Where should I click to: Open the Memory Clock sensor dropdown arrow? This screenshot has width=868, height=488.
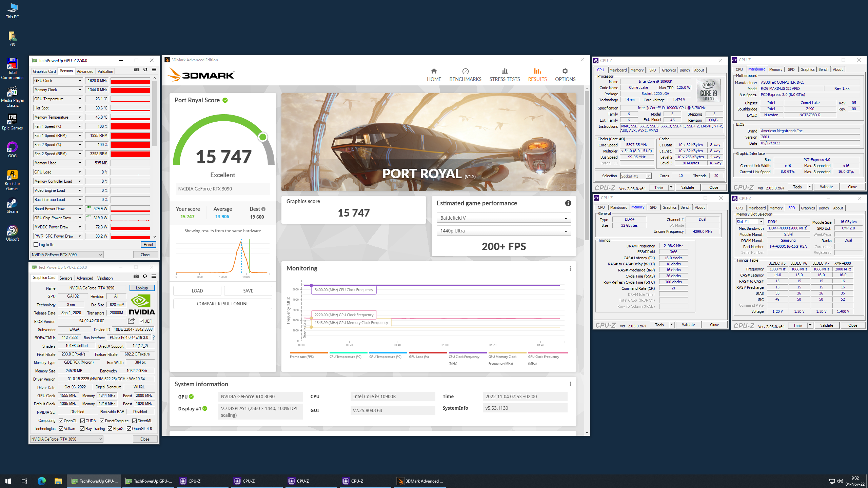[x=80, y=90]
